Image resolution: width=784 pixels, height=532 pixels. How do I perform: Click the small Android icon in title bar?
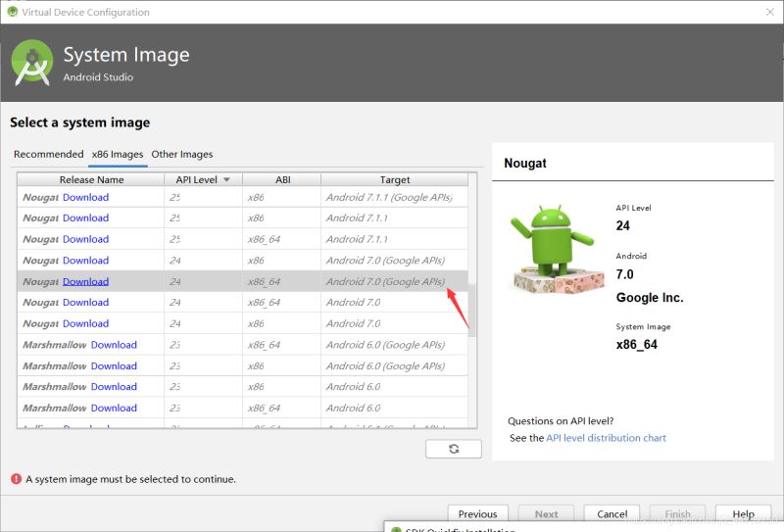12,12
